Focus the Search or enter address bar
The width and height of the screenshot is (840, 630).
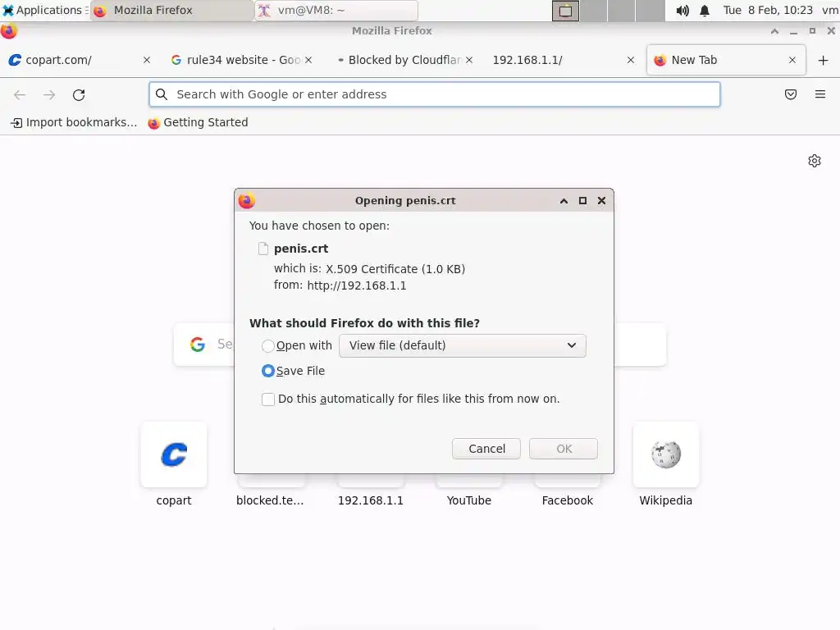[435, 94]
